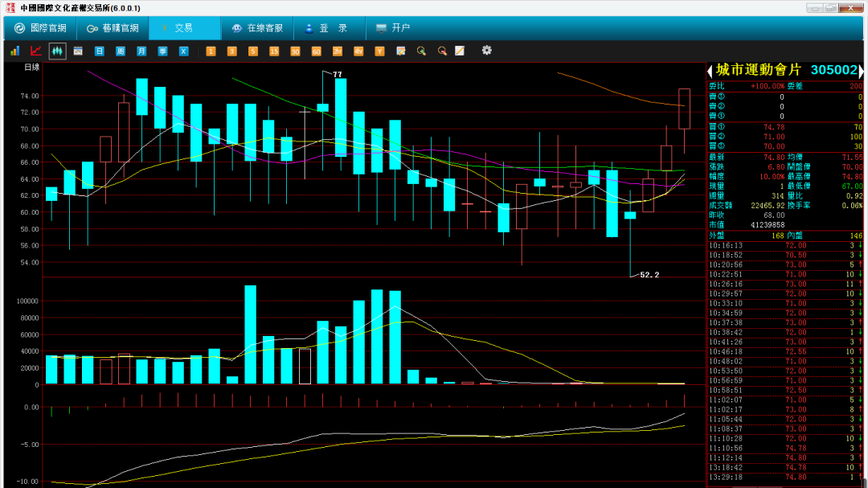
Task: Select the candlestick chart icon
Action: (57, 51)
